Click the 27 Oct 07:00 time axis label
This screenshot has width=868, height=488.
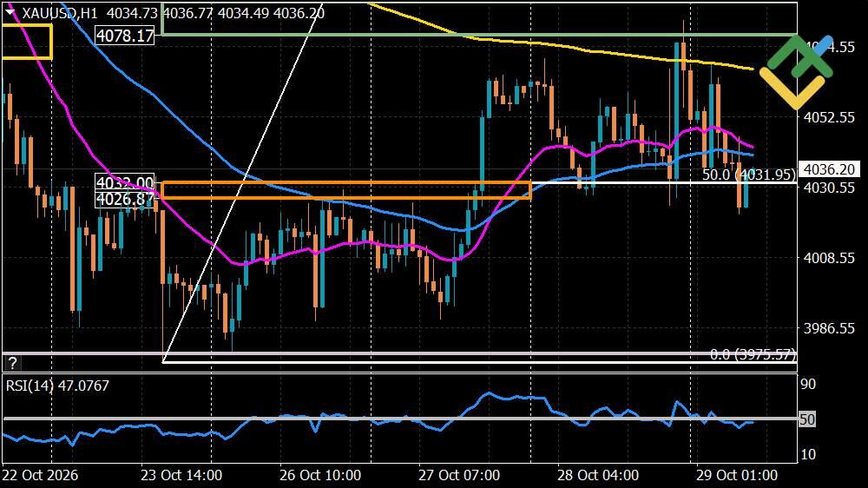459,475
